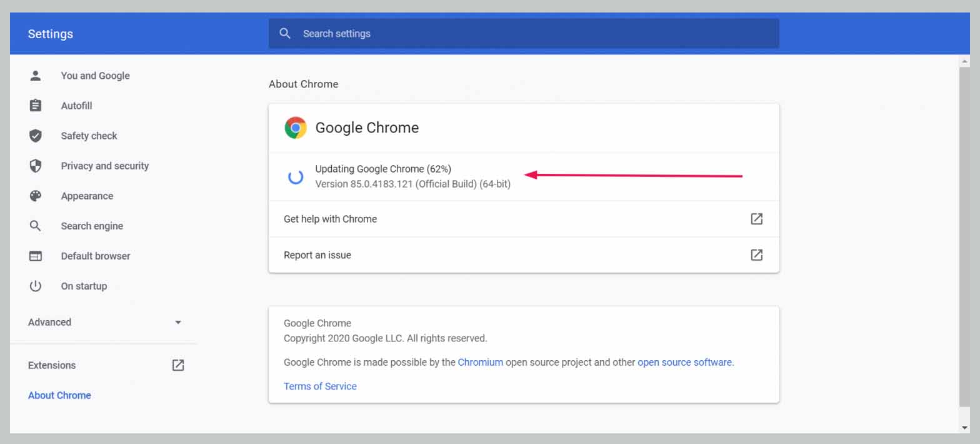Image resolution: width=980 pixels, height=444 pixels.
Task: Click the About Chrome page heading
Action: (303, 84)
